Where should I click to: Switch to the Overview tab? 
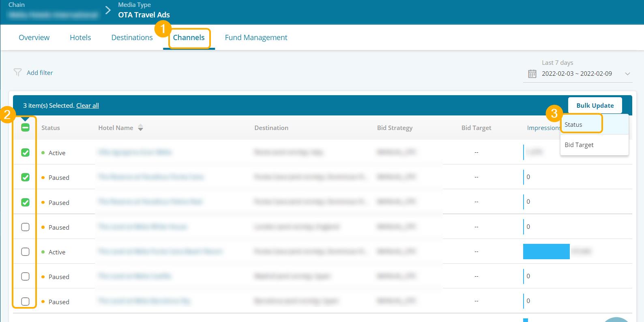[34, 38]
